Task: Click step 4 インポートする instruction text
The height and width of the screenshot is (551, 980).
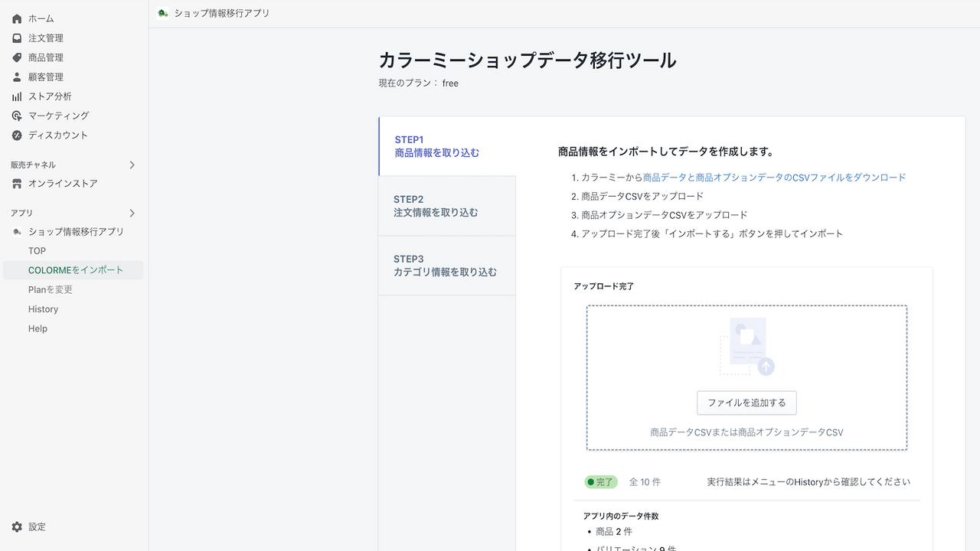Action: coord(712,234)
